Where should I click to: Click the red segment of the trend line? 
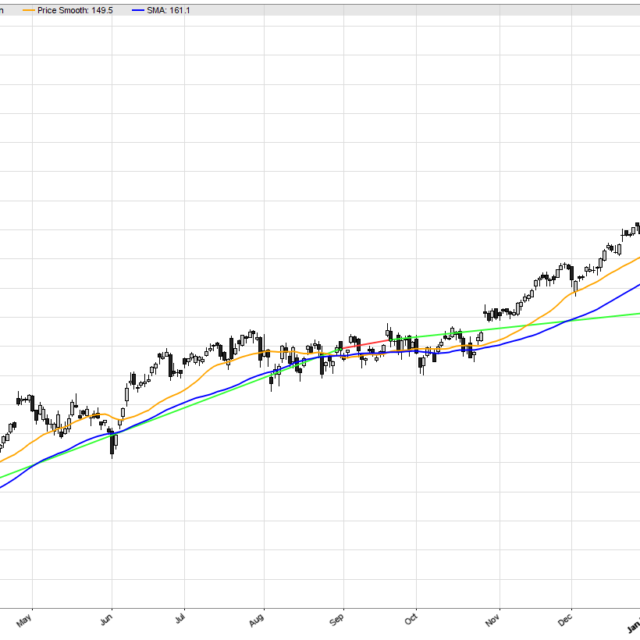[372, 342]
